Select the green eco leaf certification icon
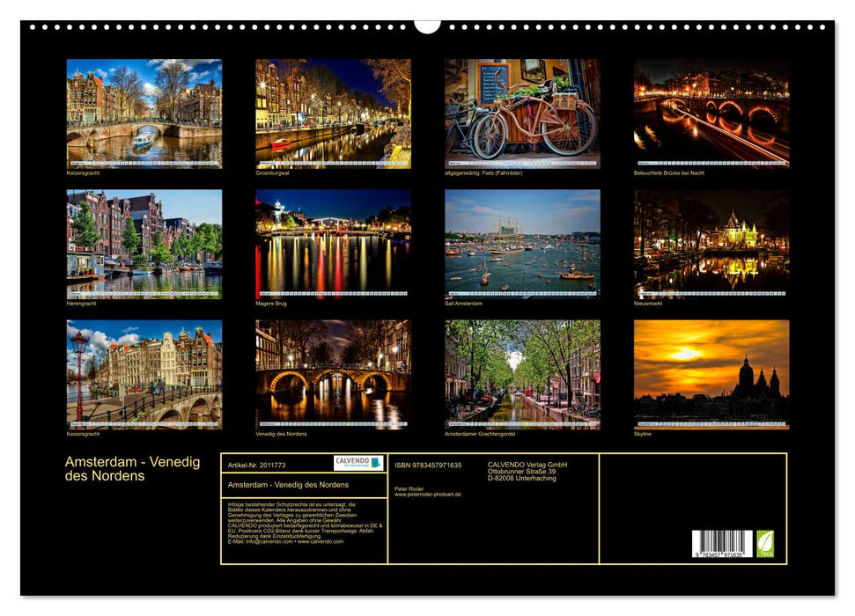This screenshot has height=616, width=855. pos(765,543)
